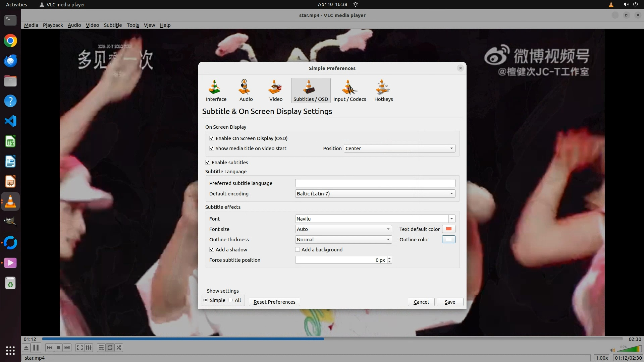The width and height of the screenshot is (644, 362).
Task: Toggle fullscreen video button
Action: coord(79,348)
